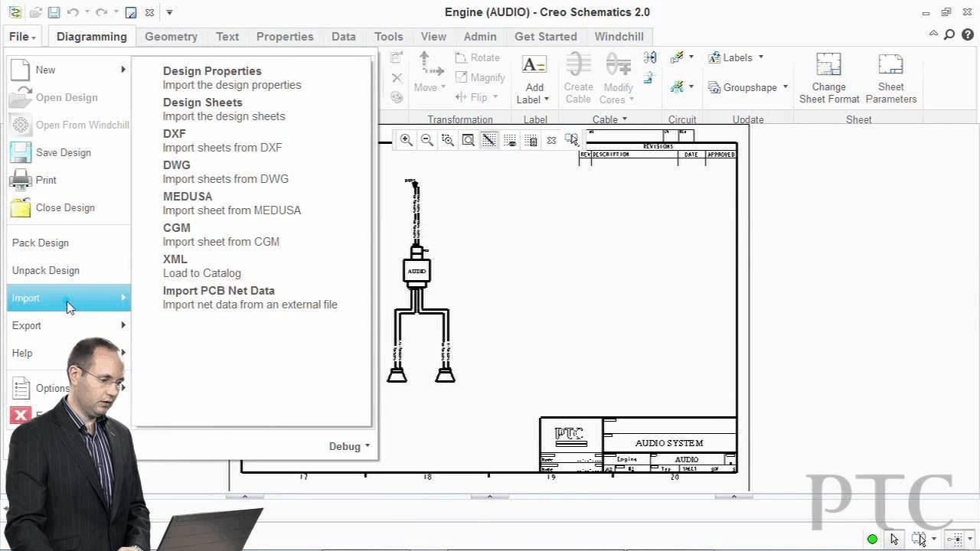Open the upper circuit tool dropdown
Viewport: 980px width, 551px height.
pyautogui.click(x=691, y=57)
